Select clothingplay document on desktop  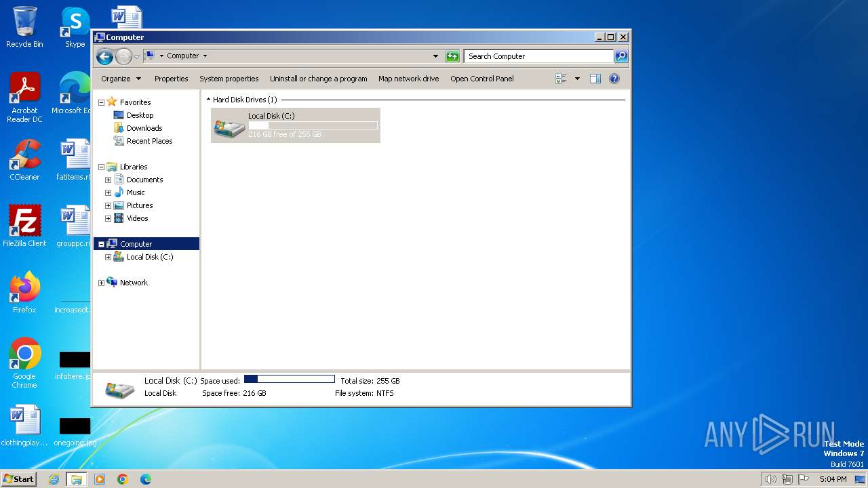coord(24,426)
